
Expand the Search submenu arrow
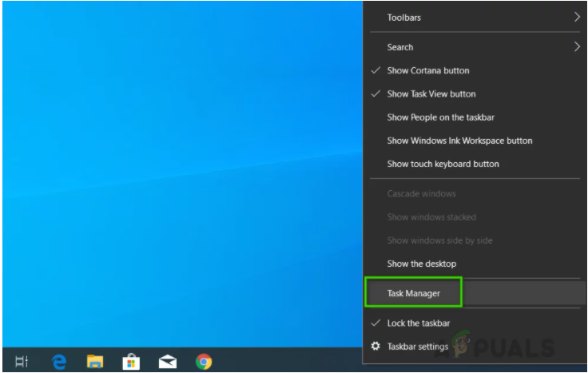coord(577,47)
